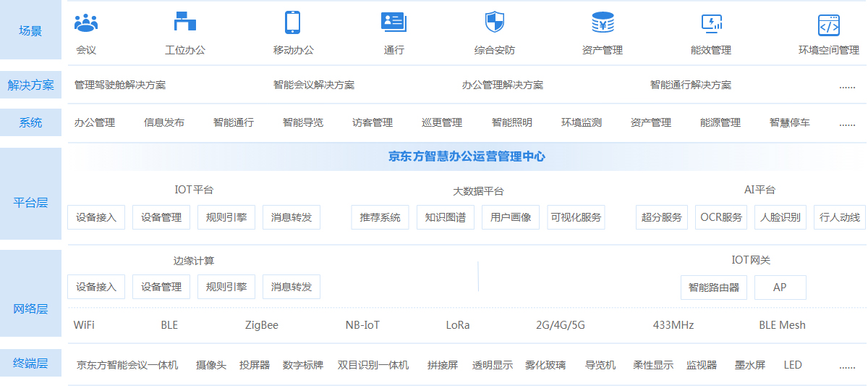Select the 工位办公 workstation desk icon
This screenshot has height=386, width=868.
185,22
